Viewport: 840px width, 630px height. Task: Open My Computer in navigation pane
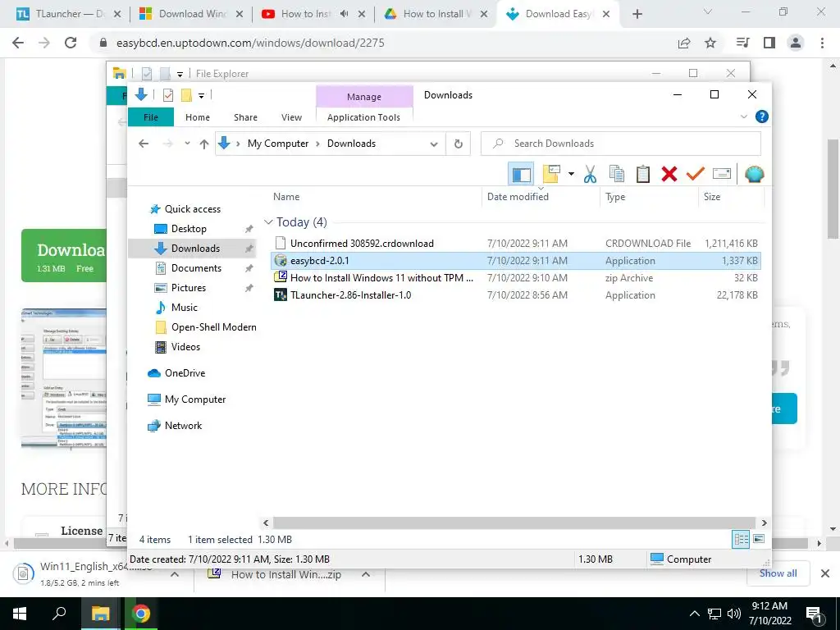[195, 399]
